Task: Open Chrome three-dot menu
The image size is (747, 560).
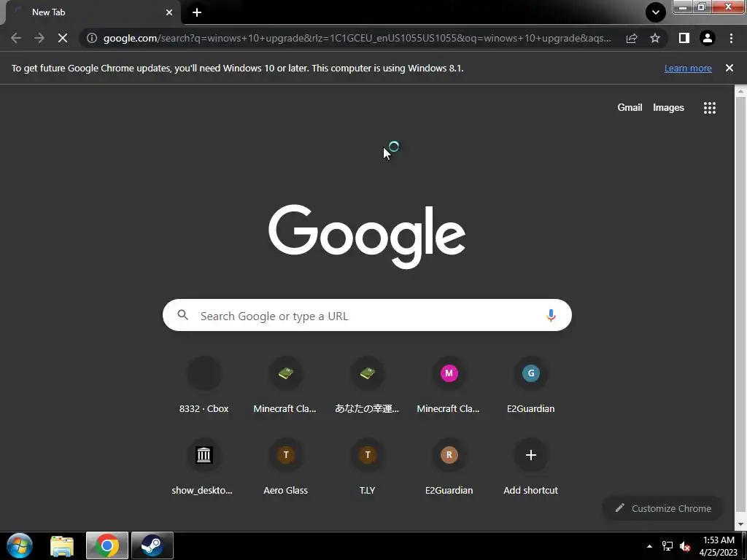Action: tap(731, 38)
